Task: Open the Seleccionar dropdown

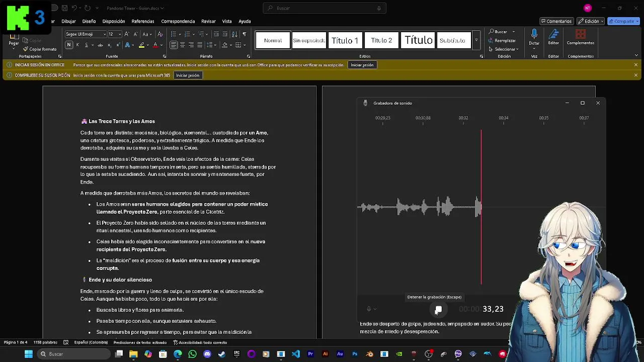Action: click(x=503, y=49)
